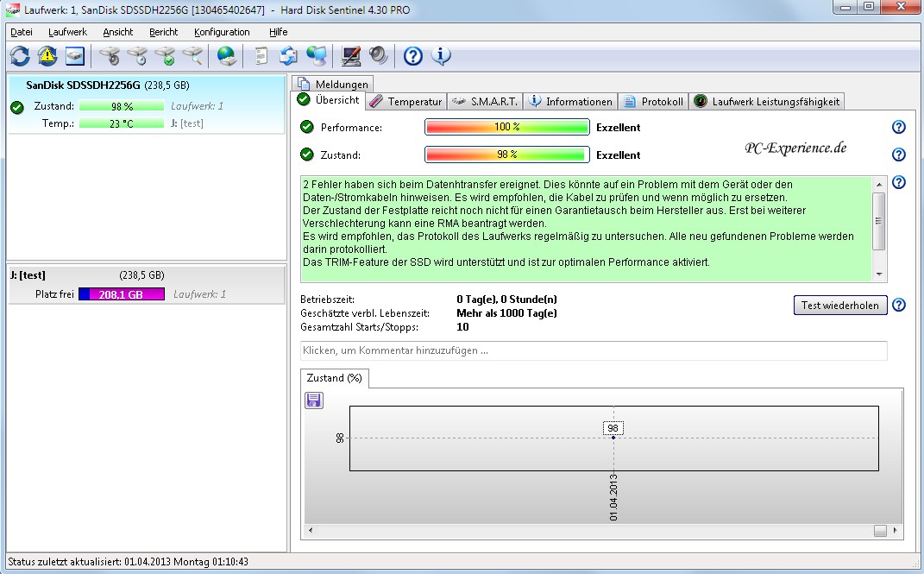Click the 'Mehr als 1000 Tag(e)' value
This screenshot has width=924, height=574.
coord(506,313)
